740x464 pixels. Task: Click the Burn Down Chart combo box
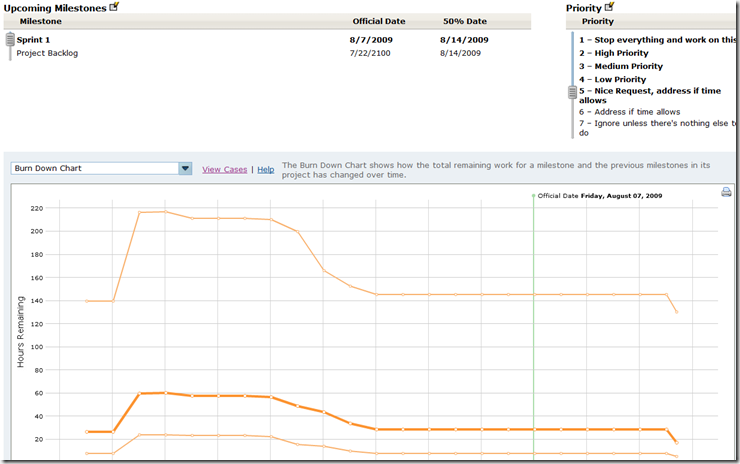[101, 168]
